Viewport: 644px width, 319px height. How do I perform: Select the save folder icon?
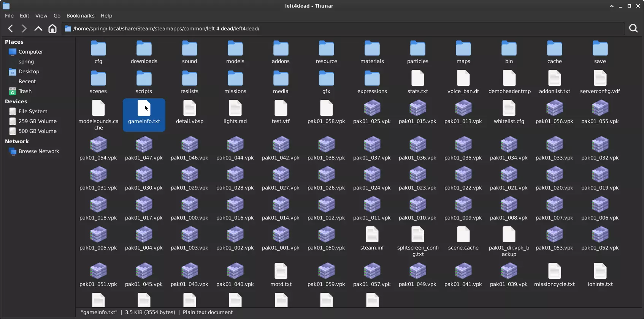[600, 48]
